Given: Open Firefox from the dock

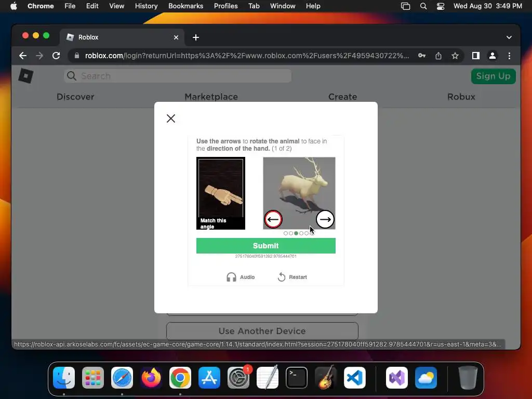Looking at the screenshot, I should pos(151,378).
